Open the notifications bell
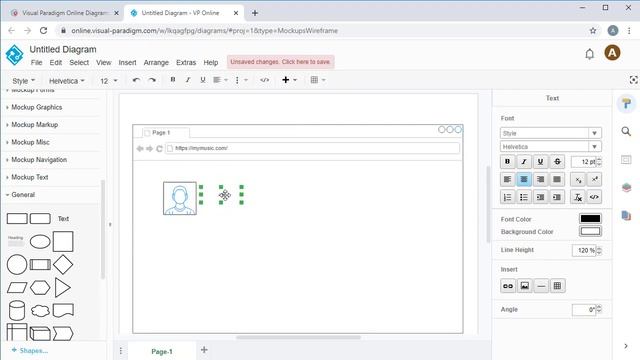This screenshot has width=640, height=360. [589, 54]
